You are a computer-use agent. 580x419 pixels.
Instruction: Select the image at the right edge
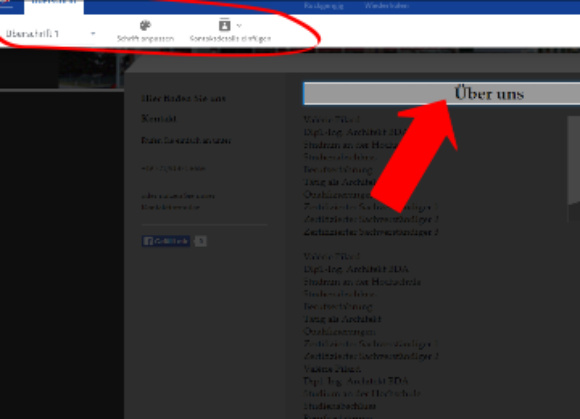tap(574, 169)
